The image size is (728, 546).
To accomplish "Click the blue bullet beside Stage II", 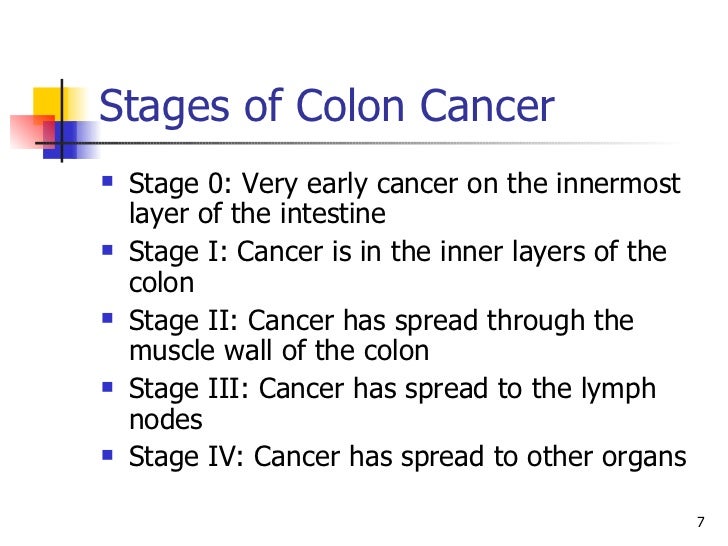I will pos(107,318).
